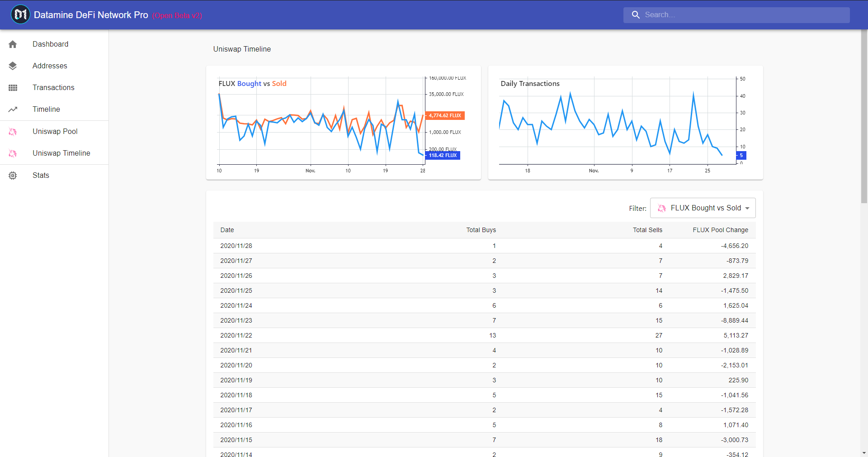The image size is (868, 457).
Task: Click the Total Buys column header
Action: [x=481, y=230]
